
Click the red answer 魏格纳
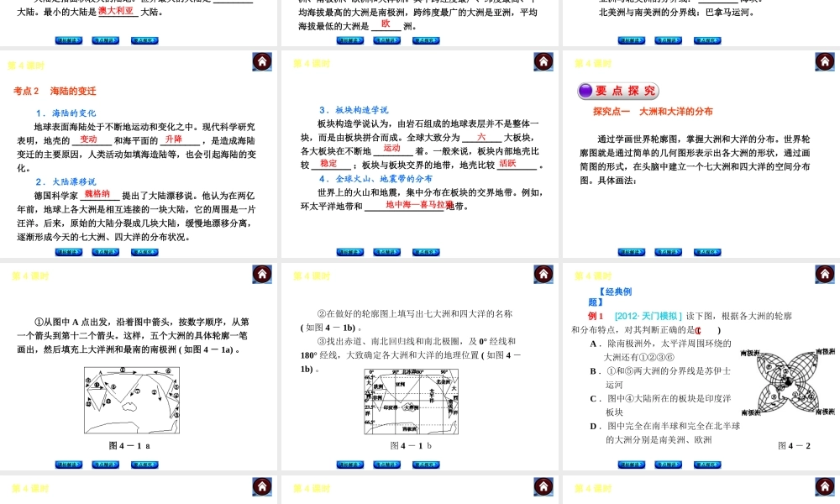[x=97, y=194]
